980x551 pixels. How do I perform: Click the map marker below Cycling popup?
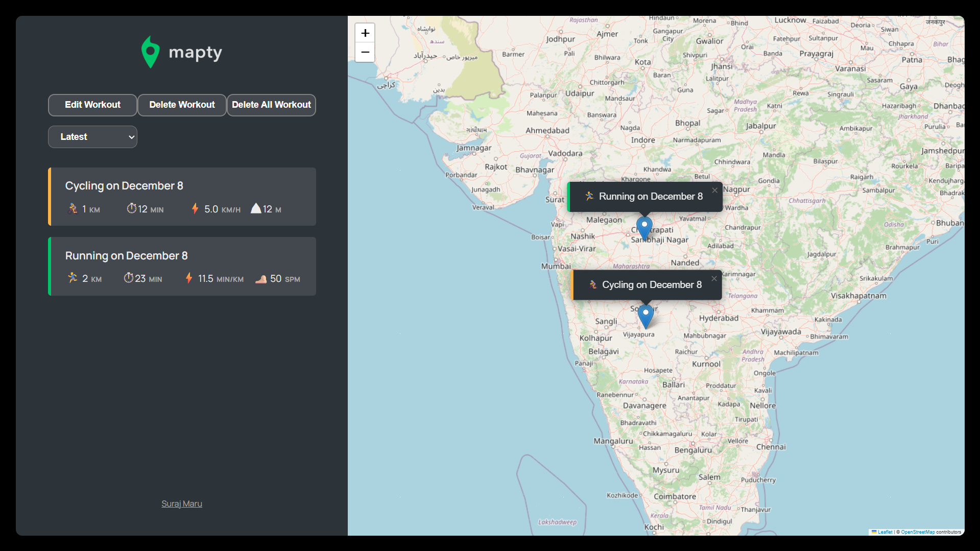[646, 315]
